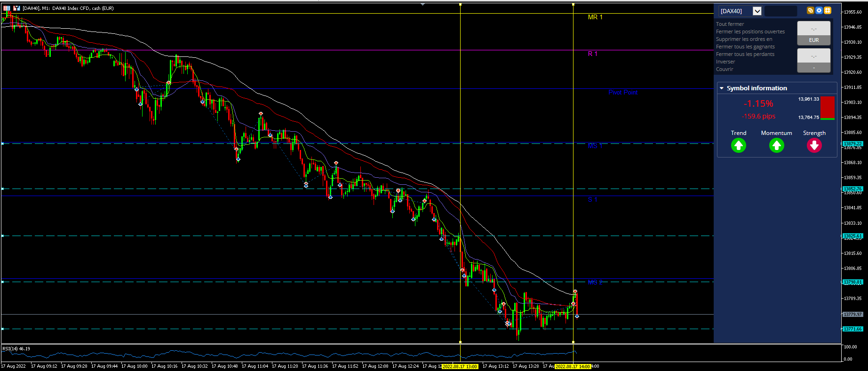The height and width of the screenshot is (371, 868).
Task: Open the blue settings gear icon
Action: point(819,10)
